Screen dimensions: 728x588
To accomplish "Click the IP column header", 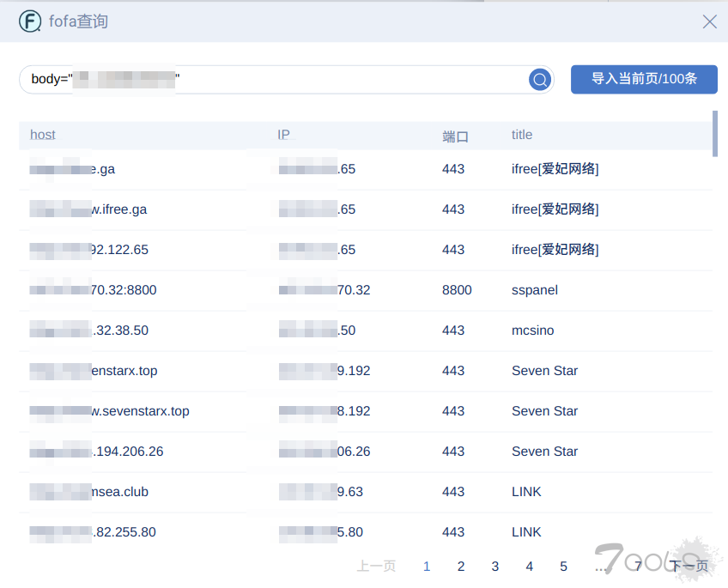I will click(x=283, y=135).
